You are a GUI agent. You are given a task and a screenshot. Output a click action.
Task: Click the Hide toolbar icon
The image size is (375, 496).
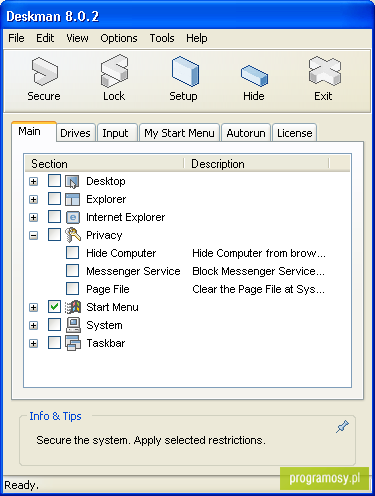click(x=254, y=75)
